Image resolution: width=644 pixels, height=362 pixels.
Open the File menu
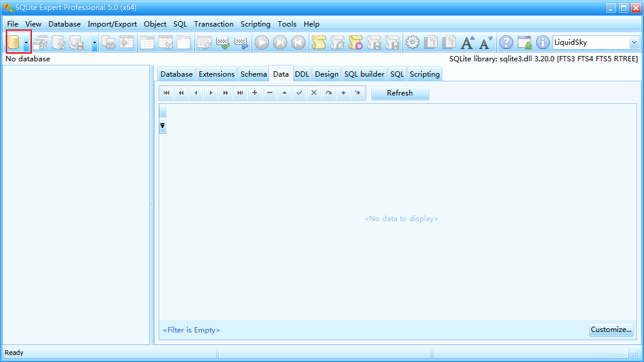(x=13, y=24)
